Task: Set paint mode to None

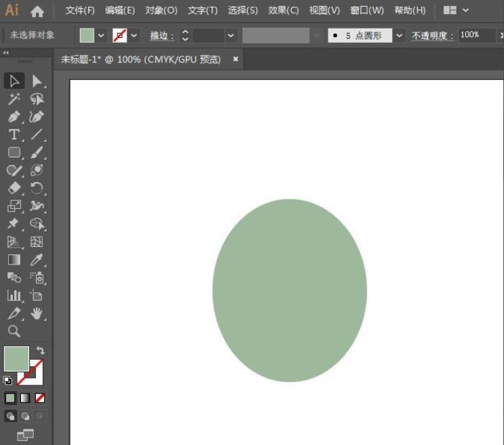Action: click(40, 398)
